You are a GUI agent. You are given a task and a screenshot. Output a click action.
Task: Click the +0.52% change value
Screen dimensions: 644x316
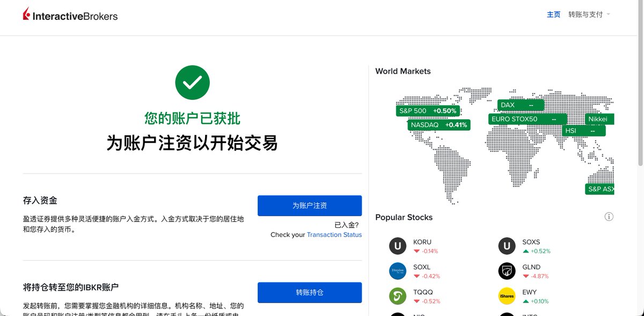pos(540,251)
